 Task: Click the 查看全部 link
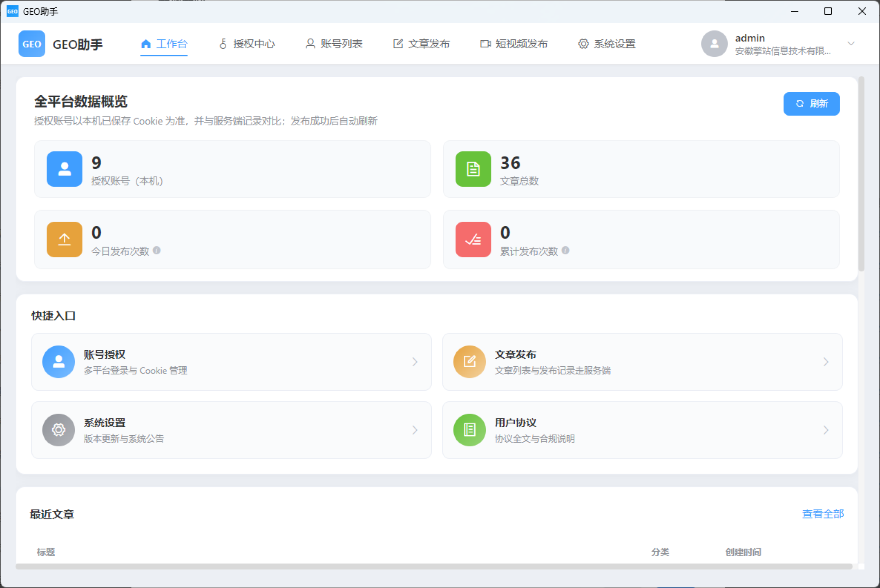point(823,514)
